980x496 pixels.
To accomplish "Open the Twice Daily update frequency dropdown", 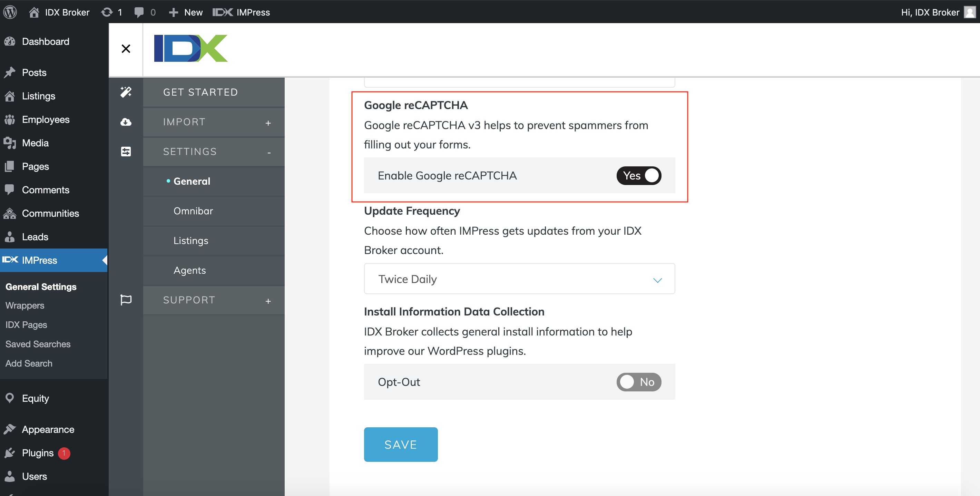I will coord(519,279).
